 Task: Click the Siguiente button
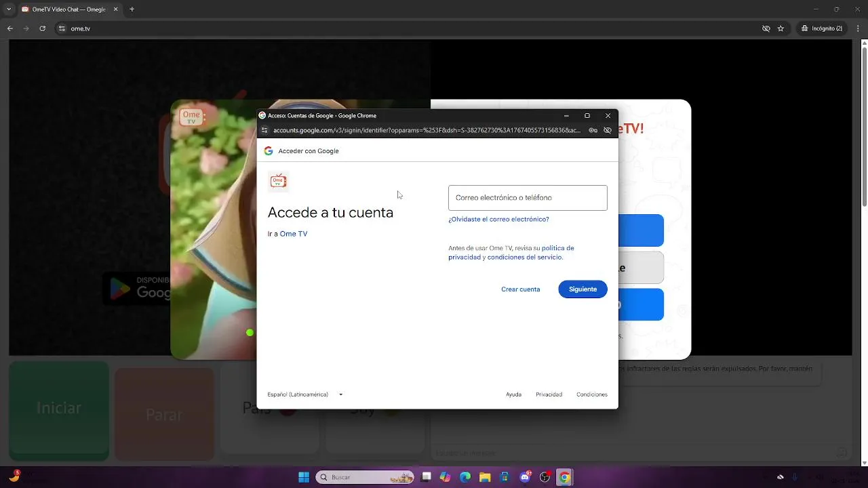583,289
